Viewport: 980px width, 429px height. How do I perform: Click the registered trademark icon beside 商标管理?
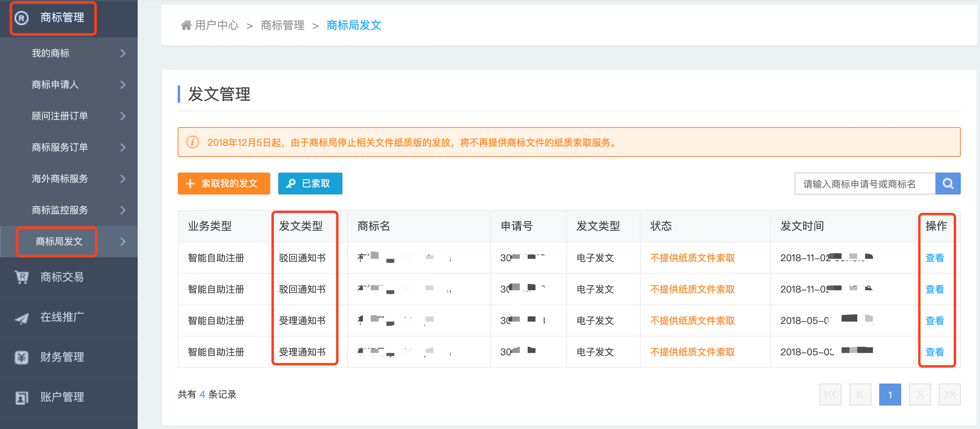(22, 18)
